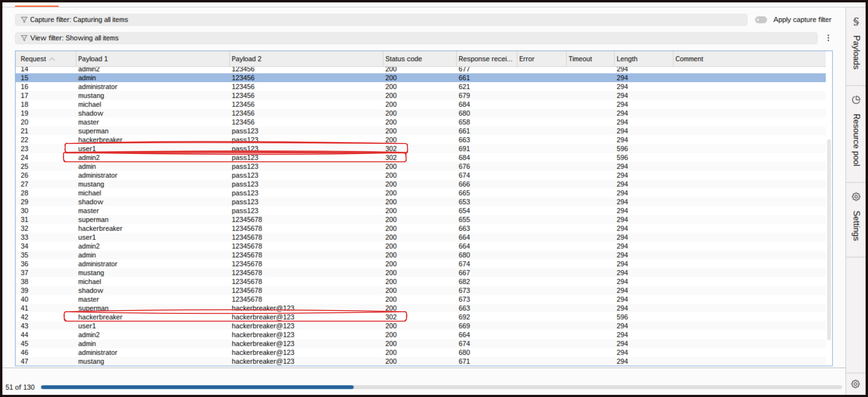Open the Settings gear in sidebar
Viewport: 868px width, 397px height.
click(x=856, y=197)
